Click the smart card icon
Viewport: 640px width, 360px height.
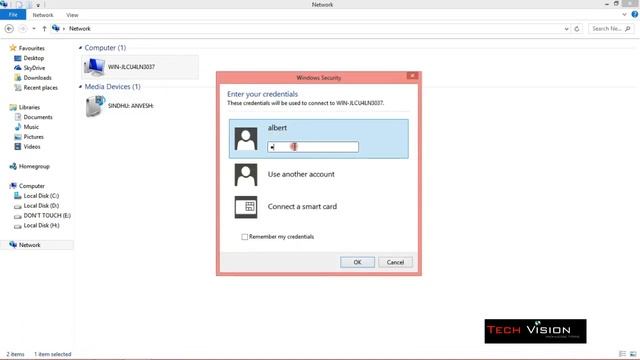(x=246, y=207)
